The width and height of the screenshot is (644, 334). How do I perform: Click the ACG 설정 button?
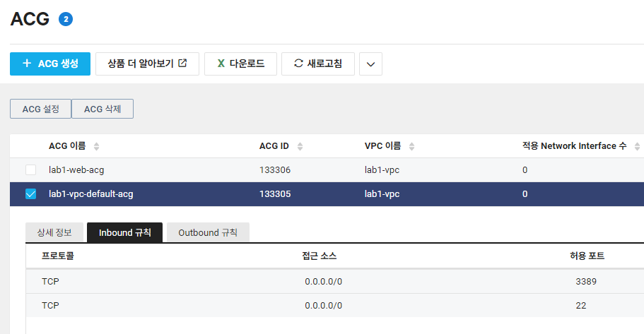[41, 109]
